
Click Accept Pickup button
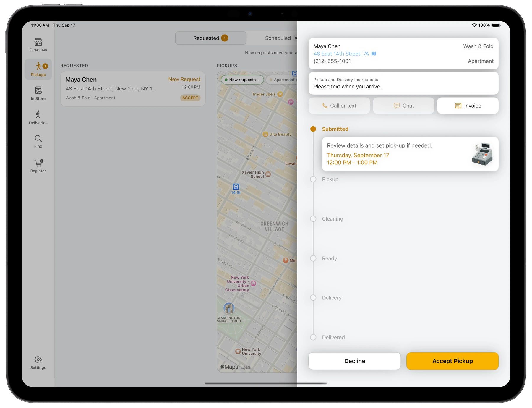[452, 361]
